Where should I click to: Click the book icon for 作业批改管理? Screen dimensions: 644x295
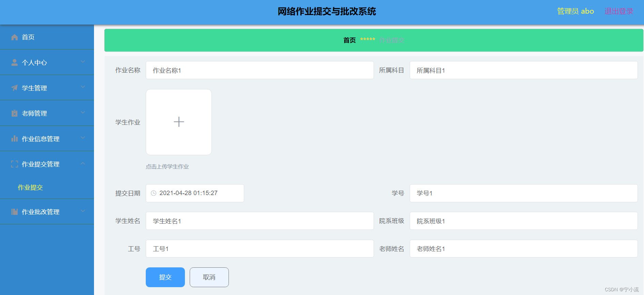point(14,212)
